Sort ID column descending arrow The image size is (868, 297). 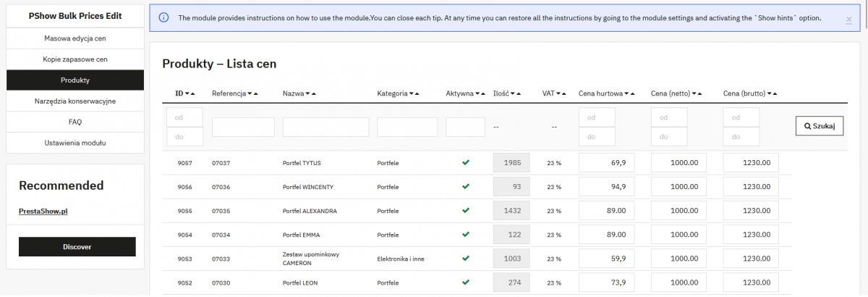click(187, 93)
